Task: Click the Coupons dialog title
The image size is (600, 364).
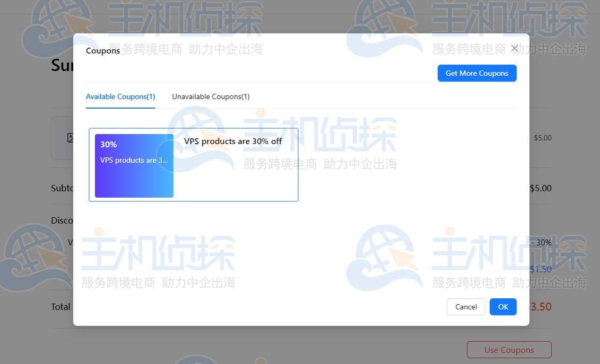Action: (x=102, y=50)
